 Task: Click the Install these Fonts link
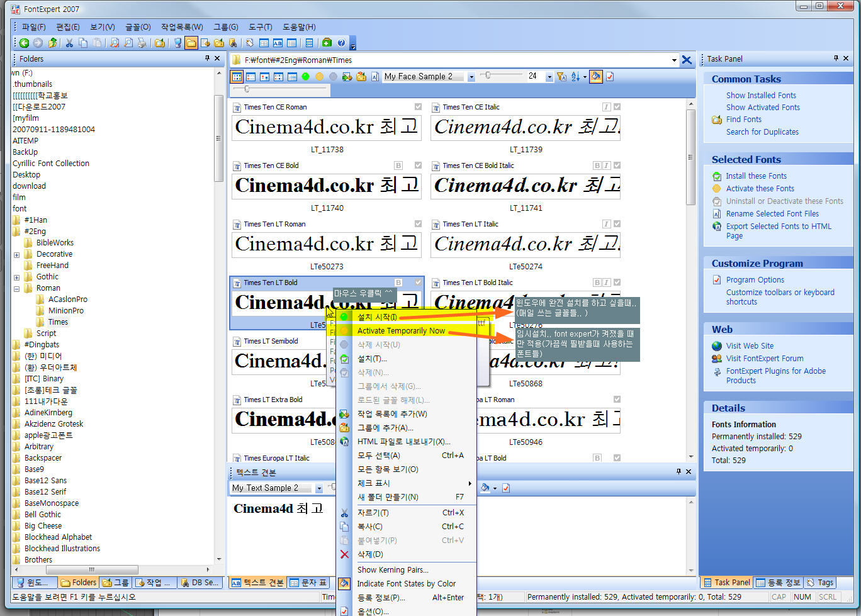click(x=756, y=176)
